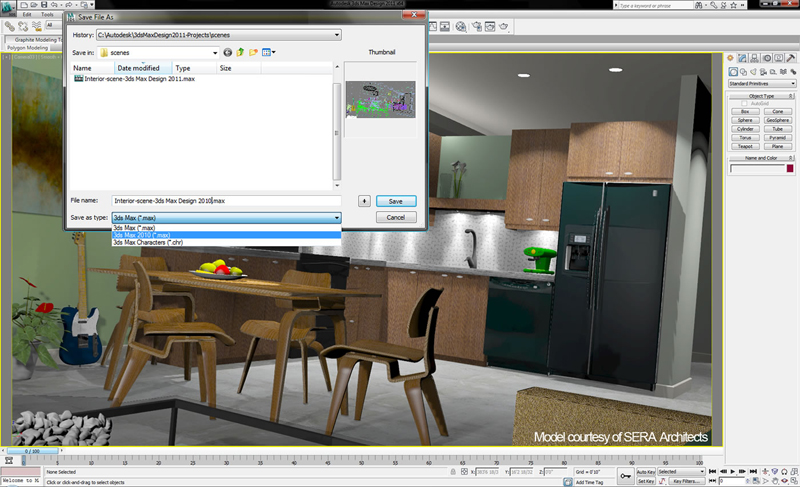
Task: Choose 3ds Max 2010 (*.max) in type list
Action: coord(227,235)
